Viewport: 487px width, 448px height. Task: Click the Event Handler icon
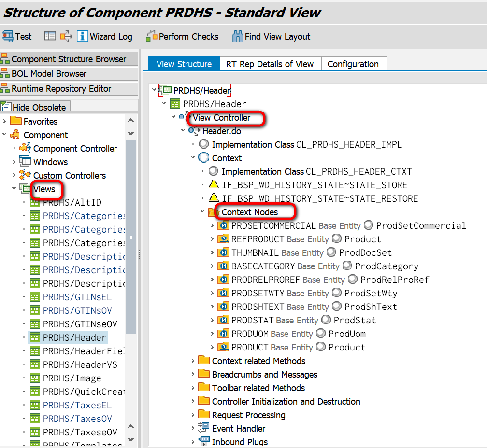(x=204, y=428)
